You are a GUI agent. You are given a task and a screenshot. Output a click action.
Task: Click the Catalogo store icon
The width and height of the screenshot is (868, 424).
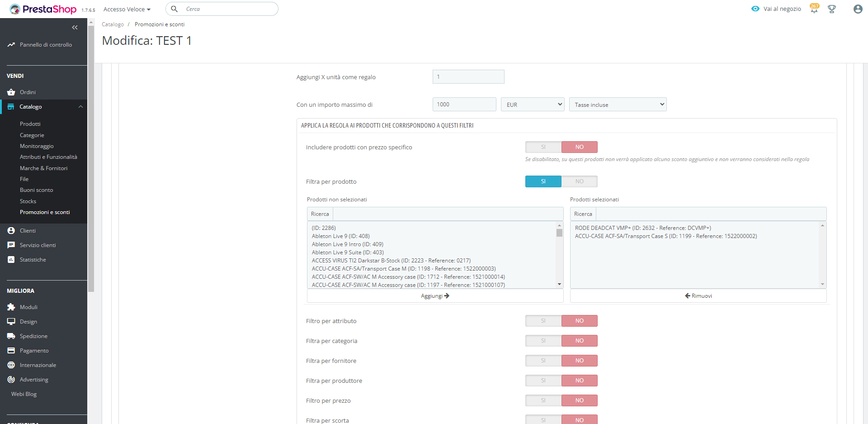point(11,107)
